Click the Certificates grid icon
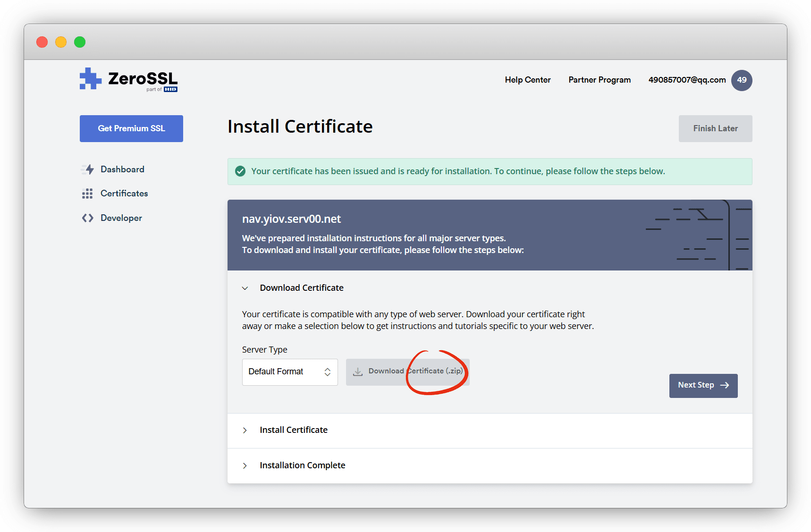Image resolution: width=811 pixels, height=532 pixels. pyautogui.click(x=87, y=194)
